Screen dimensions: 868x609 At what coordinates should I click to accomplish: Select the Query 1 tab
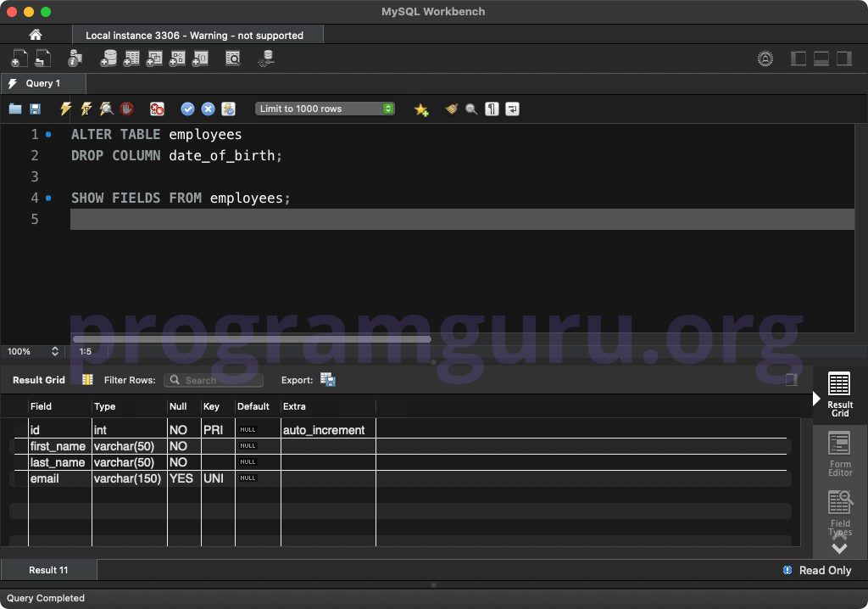click(43, 84)
